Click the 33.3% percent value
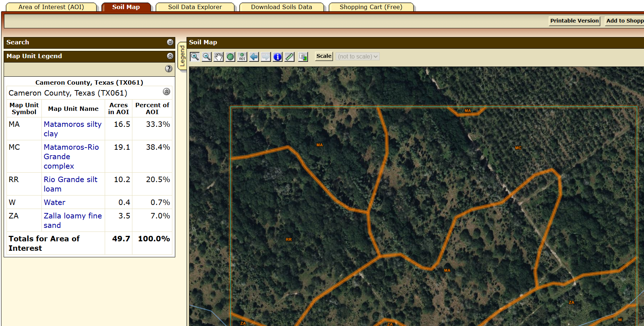The image size is (644, 326). pyautogui.click(x=158, y=124)
